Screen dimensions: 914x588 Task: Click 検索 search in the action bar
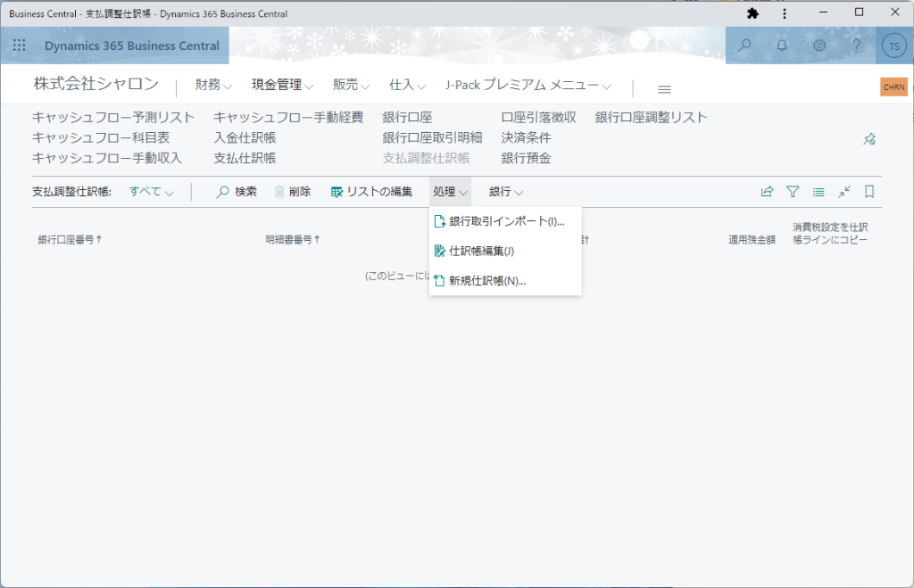(237, 192)
